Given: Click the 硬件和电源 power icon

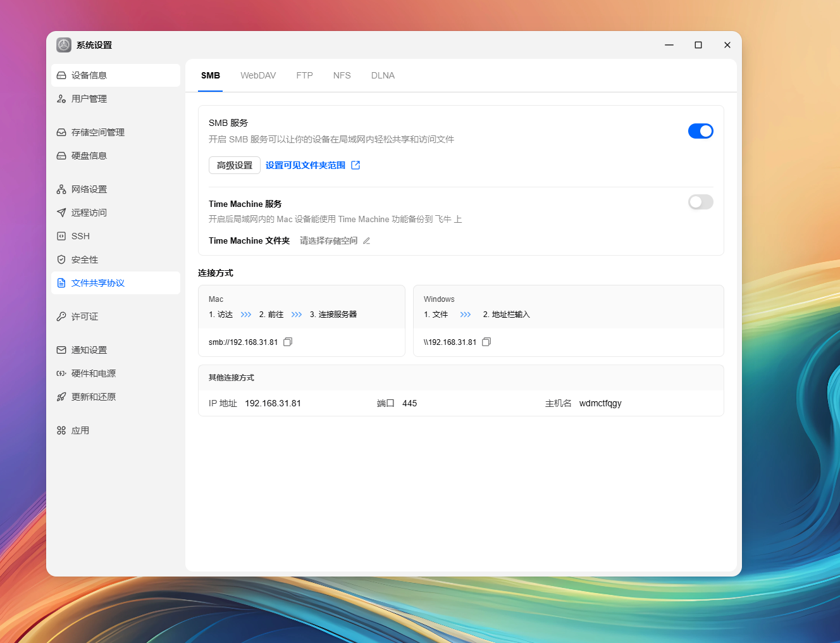Looking at the screenshot, I should (61, 373).
